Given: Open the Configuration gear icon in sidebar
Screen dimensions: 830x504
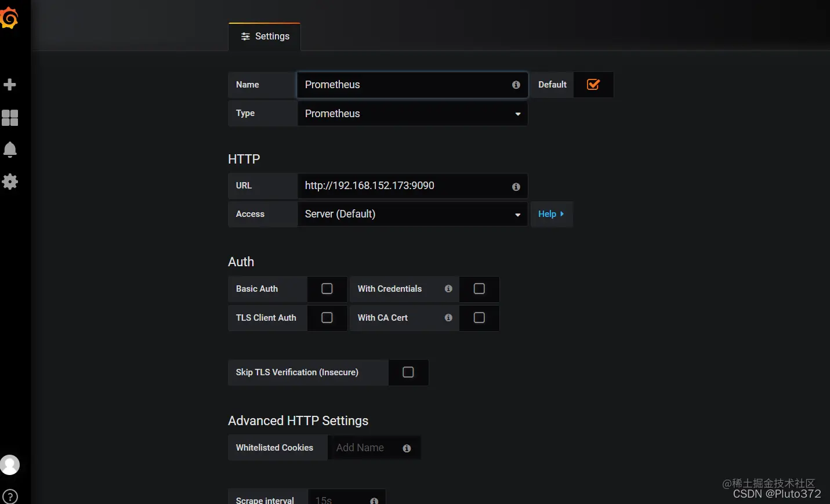Looking at the screenshot, I should point(10,182).
